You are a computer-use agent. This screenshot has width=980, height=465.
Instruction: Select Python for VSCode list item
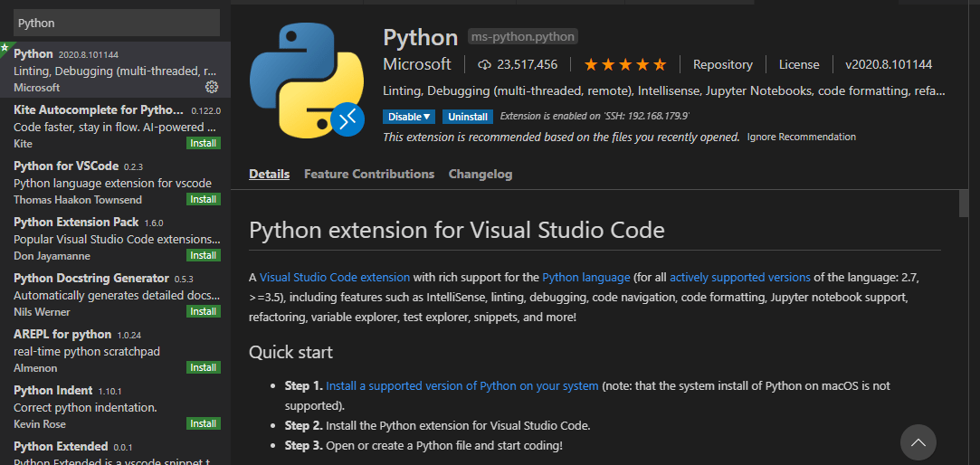point(115,183)
